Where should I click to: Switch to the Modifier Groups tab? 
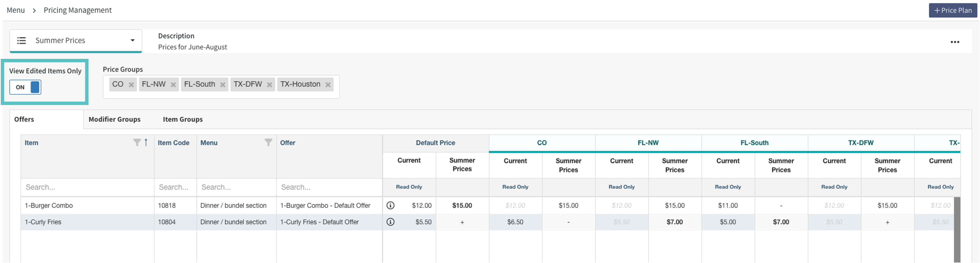115,119
